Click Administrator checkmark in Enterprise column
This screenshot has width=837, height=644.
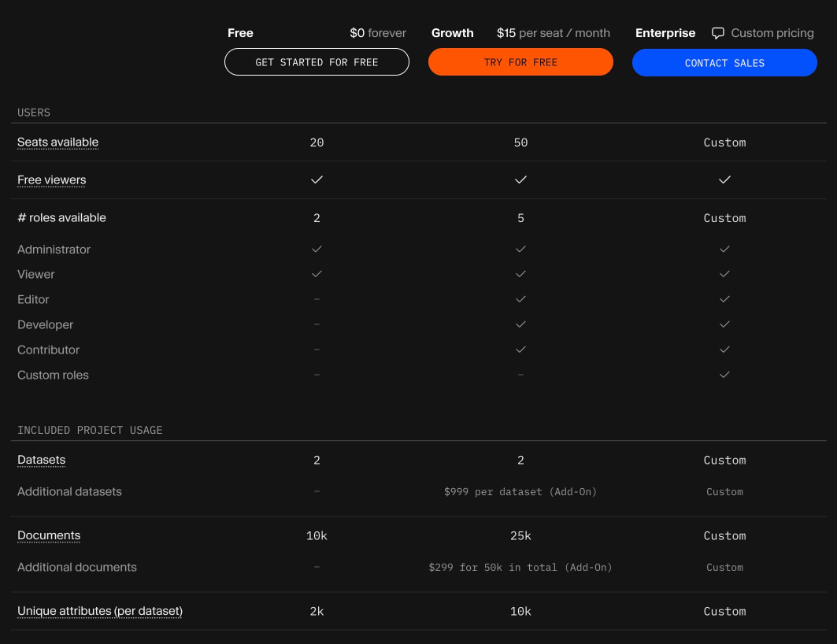(724, 249)
